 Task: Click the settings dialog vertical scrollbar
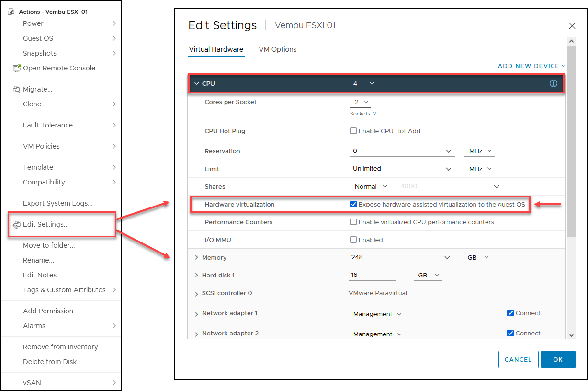(571, 141)
